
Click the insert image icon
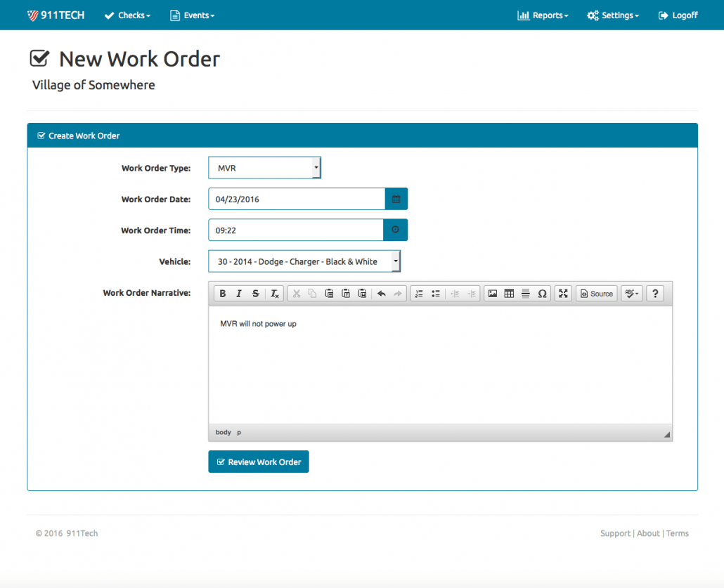[x=493, y=294]
